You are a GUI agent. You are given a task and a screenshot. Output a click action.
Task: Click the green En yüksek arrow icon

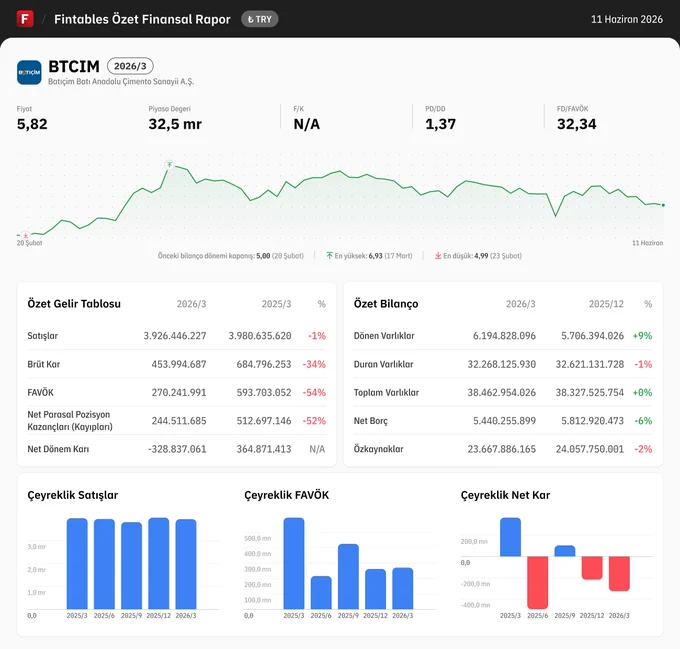coord(330,255)
